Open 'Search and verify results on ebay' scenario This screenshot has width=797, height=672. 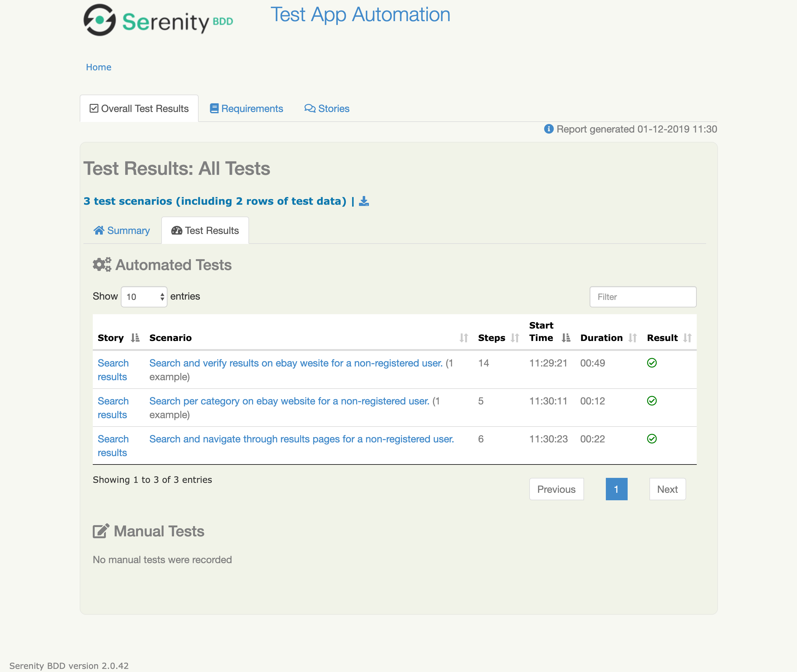tap(296, 363)
